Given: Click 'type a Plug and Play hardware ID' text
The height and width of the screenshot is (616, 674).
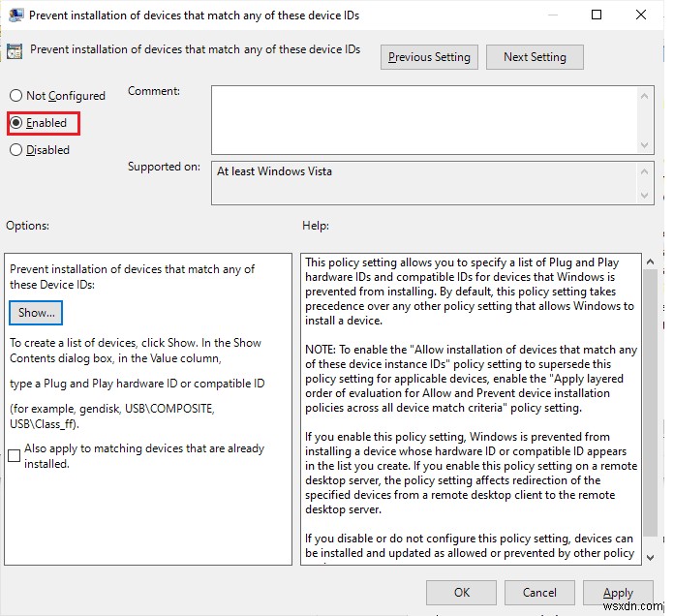Looking at the screenshot, I should tap(138, 384).
